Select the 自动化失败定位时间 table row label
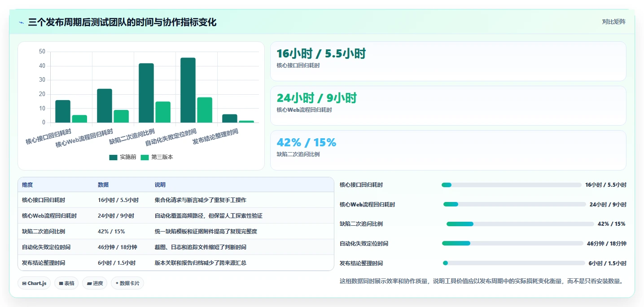The image size is (644, 307). [46, 247]
